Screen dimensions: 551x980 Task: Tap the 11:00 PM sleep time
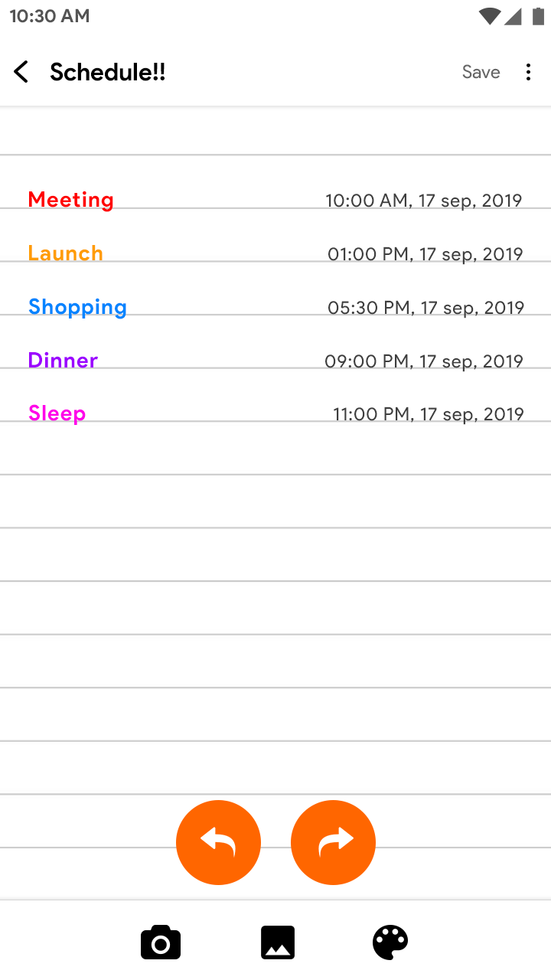tap(428, 414)
